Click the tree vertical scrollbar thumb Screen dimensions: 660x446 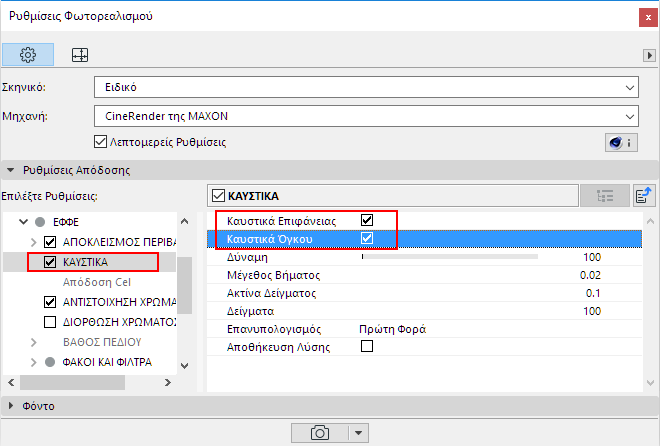[184, 285]
